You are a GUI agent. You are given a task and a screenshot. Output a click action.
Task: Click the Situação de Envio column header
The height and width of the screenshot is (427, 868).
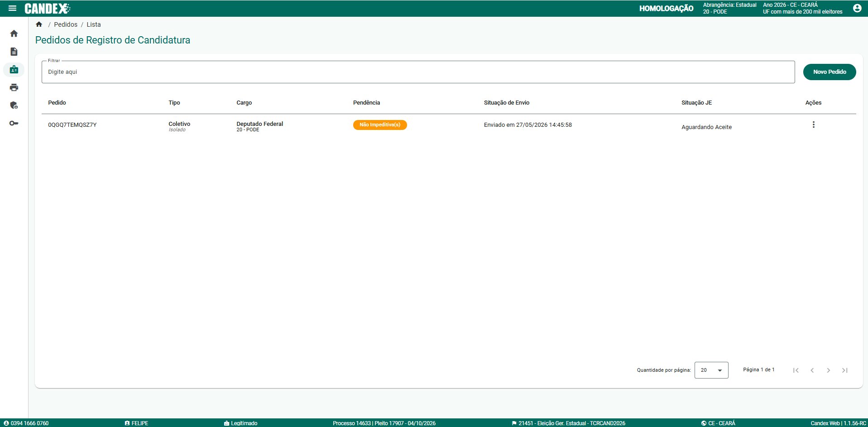507,103
